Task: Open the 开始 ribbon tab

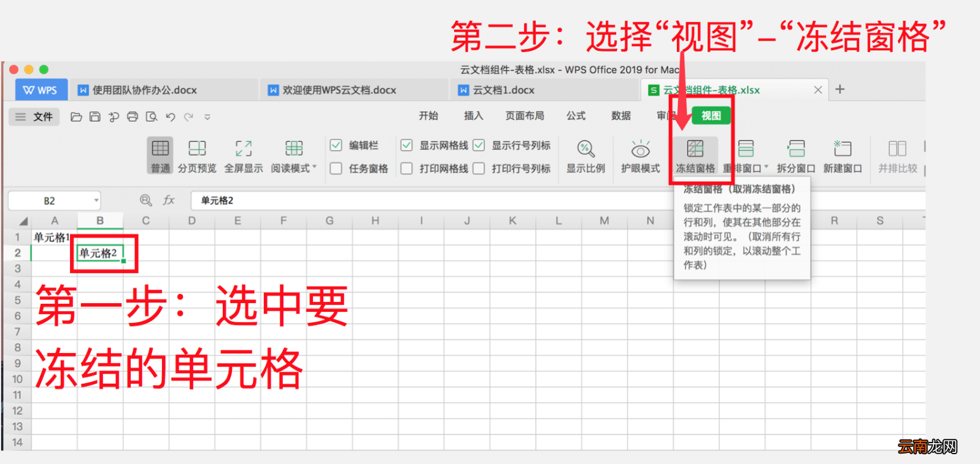Action: coord(428,115)
